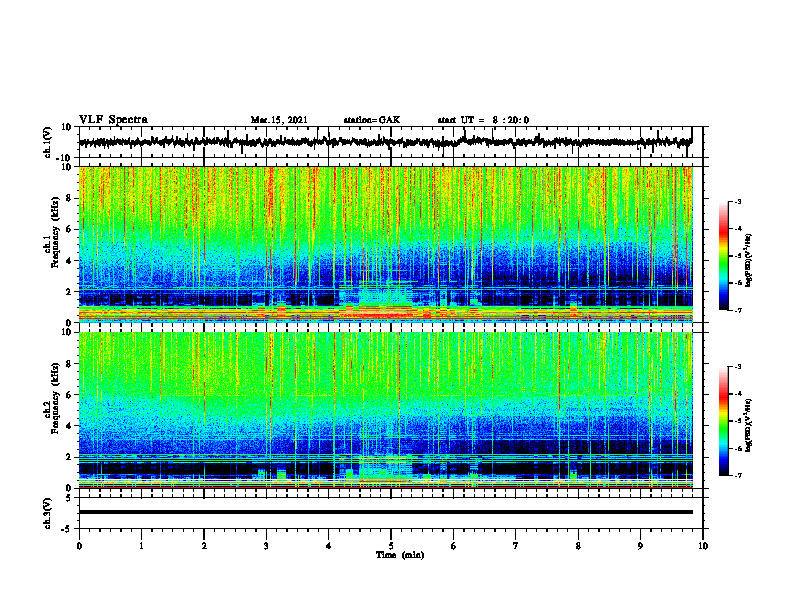Click the "6" kHz tick on the ch.1 frequency axis
Viewport: 792px width, 612px height.
(69, 230)
